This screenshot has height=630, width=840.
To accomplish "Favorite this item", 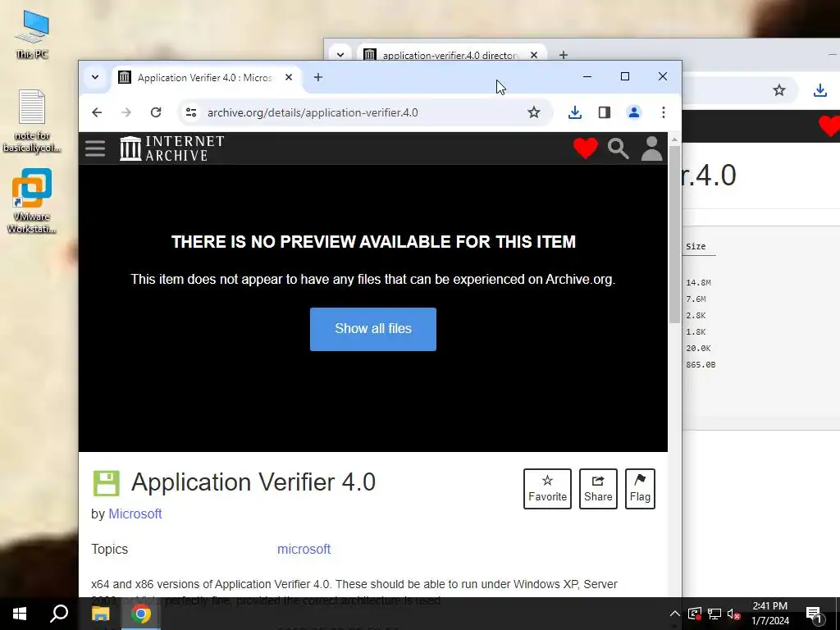I will click(547, 489).
